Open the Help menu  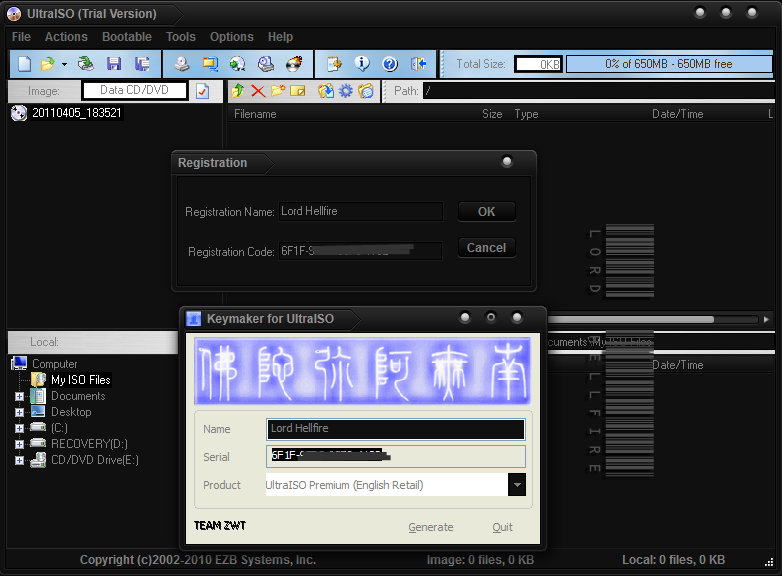pos(280,37)
